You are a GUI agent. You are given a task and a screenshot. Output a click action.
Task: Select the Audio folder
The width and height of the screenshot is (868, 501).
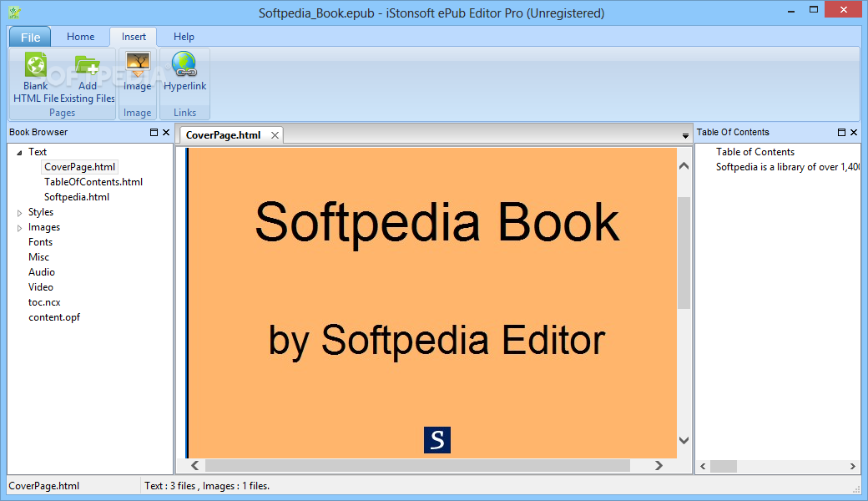[x=42, y=272]
